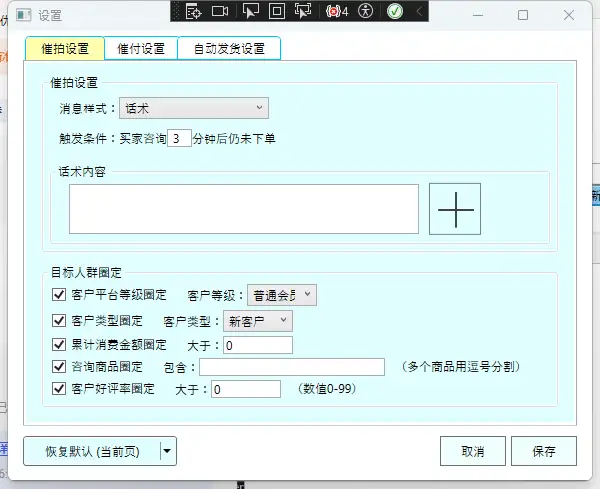Image resolution: width=600 pixels, height=489 pixels.
Task: Switch to the 催付设置 tab
Action: [141, 48]
